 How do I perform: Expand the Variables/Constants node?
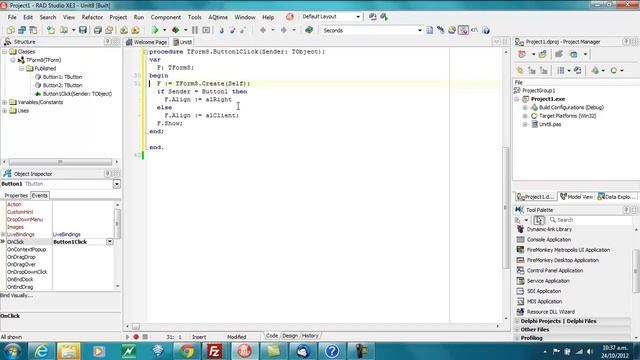coord(4,102)
